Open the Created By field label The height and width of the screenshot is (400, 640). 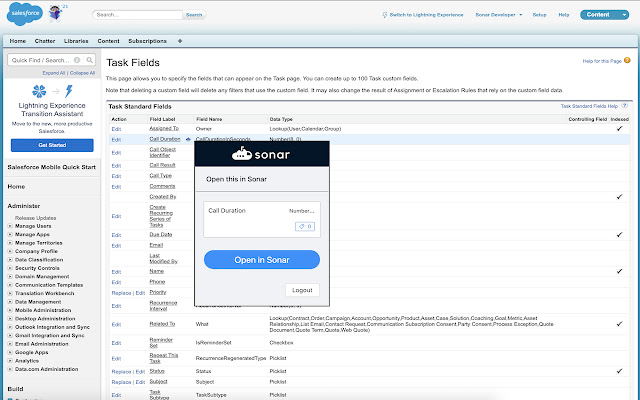(162, 196)
